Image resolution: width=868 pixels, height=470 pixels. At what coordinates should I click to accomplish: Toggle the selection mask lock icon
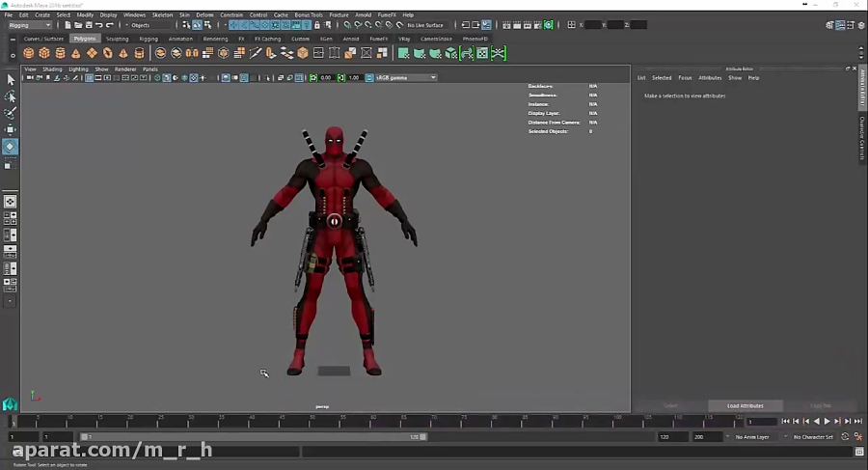tap(317, 25)
